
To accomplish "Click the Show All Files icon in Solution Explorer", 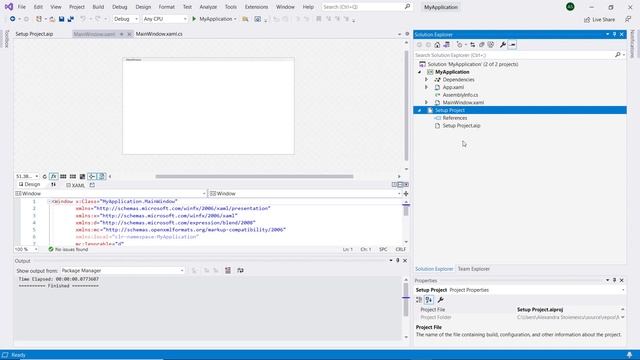I will point(491,45).
